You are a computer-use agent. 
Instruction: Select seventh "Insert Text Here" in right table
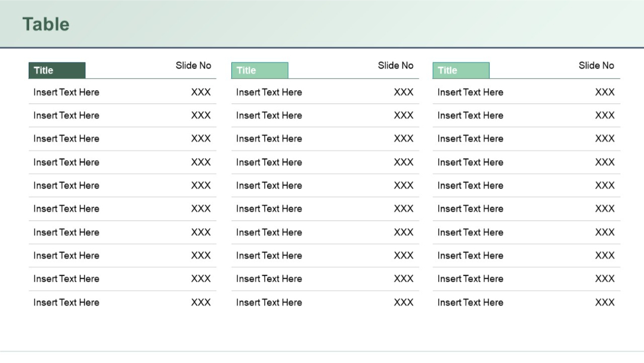[x=470, y=232]
